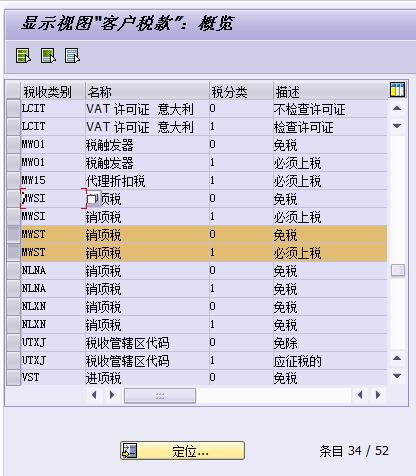
Task: Click the 应征税的 description cell
Action: point(330,361)
